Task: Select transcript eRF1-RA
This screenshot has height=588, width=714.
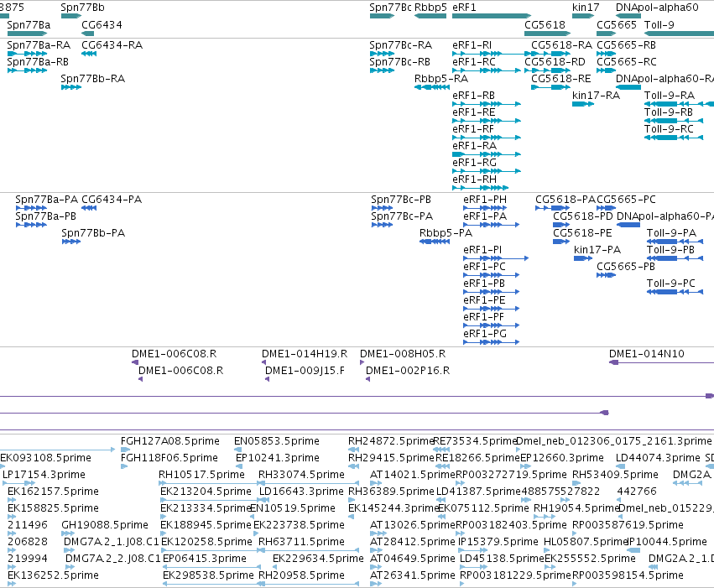Action: (x=475, y=146)
